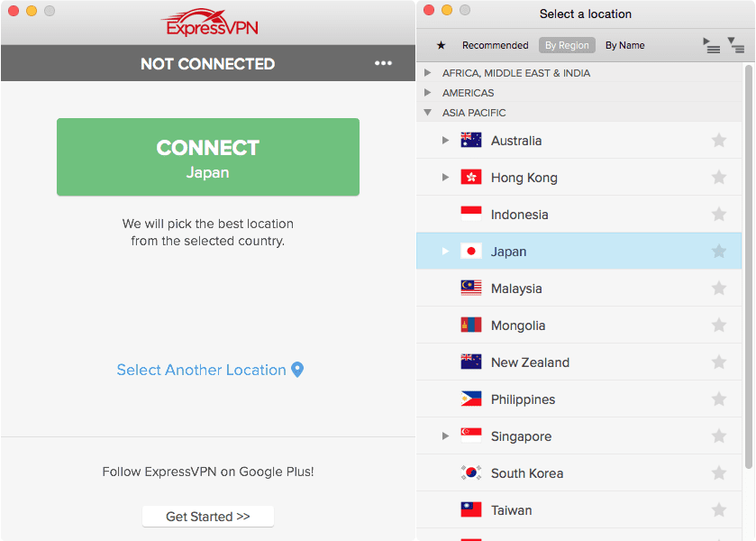Switch to the By Name tab

(x=624, y=44)
